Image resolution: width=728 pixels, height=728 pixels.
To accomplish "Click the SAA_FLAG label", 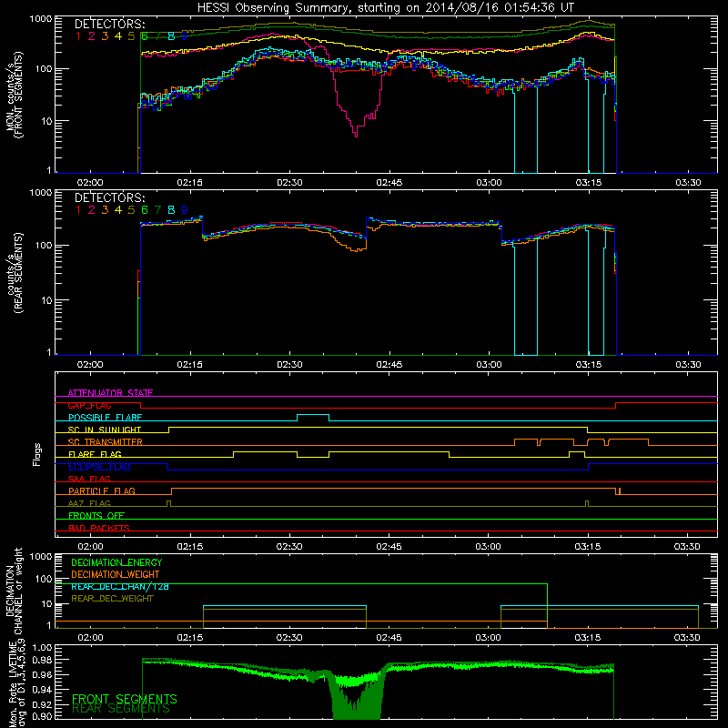I will [89, 479].
